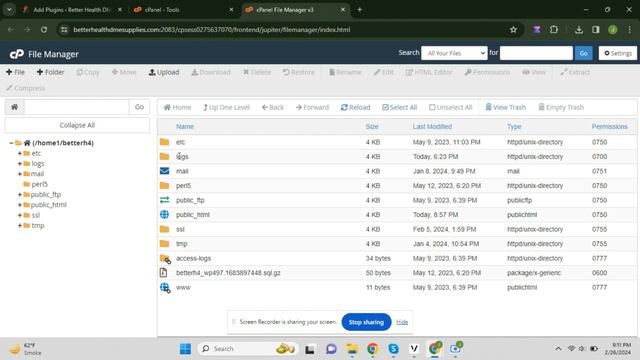This screenshot has width=640, height=360.
Task: Click the home icon beside path field
Action: point(14,107)
